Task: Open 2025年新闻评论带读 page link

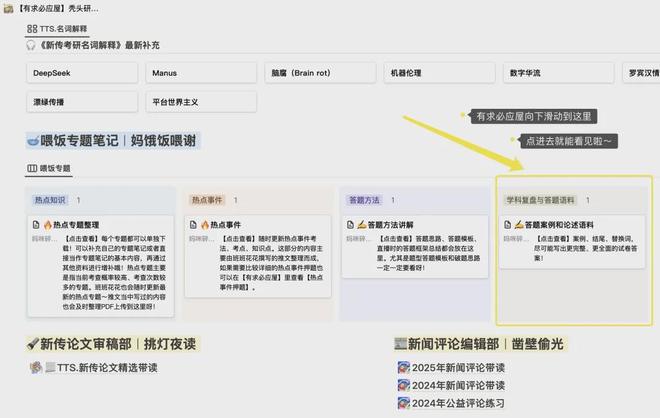Action: coord(458,367)
